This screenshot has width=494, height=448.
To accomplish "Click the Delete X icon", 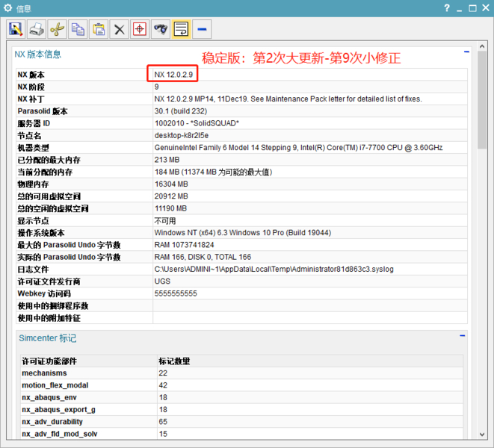I will point(119,29).
